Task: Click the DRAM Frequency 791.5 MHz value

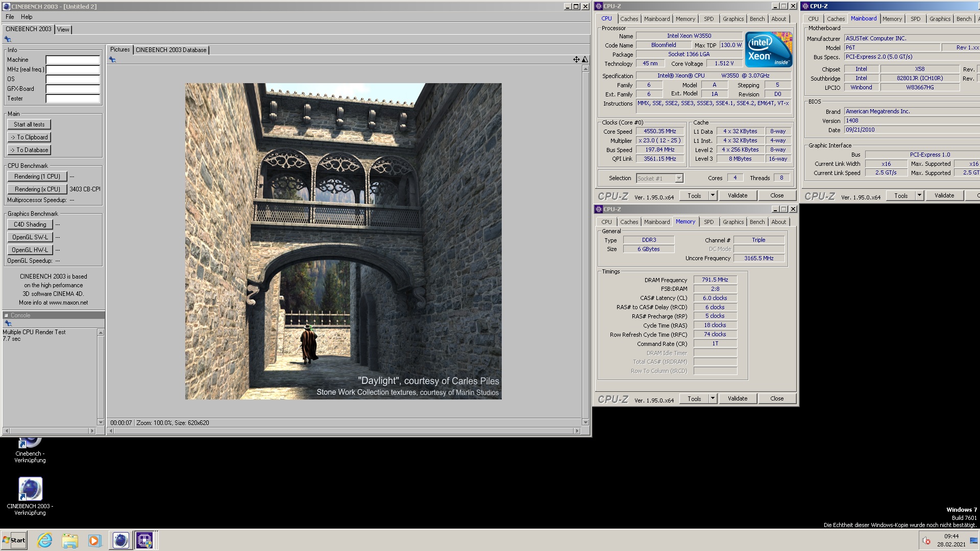Action: pyautogui.click(x=715, y=280)
